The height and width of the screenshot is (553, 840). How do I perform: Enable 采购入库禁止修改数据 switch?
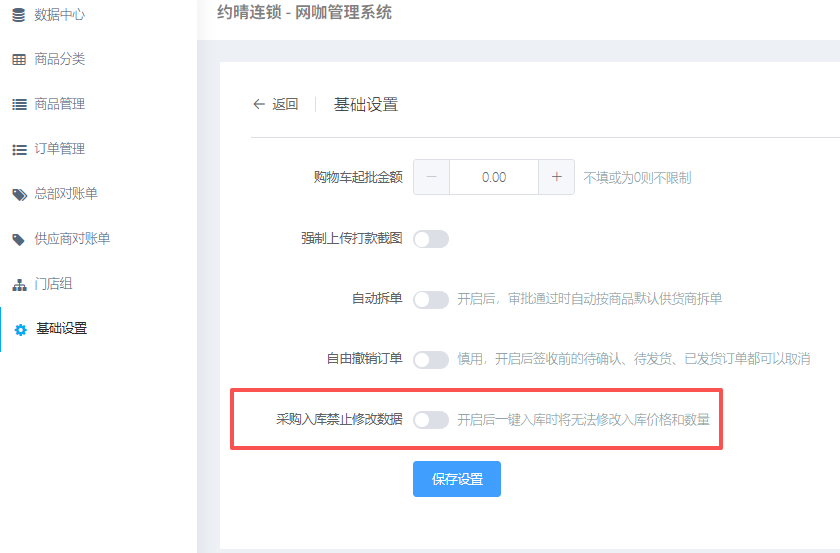tap(431, 420)
